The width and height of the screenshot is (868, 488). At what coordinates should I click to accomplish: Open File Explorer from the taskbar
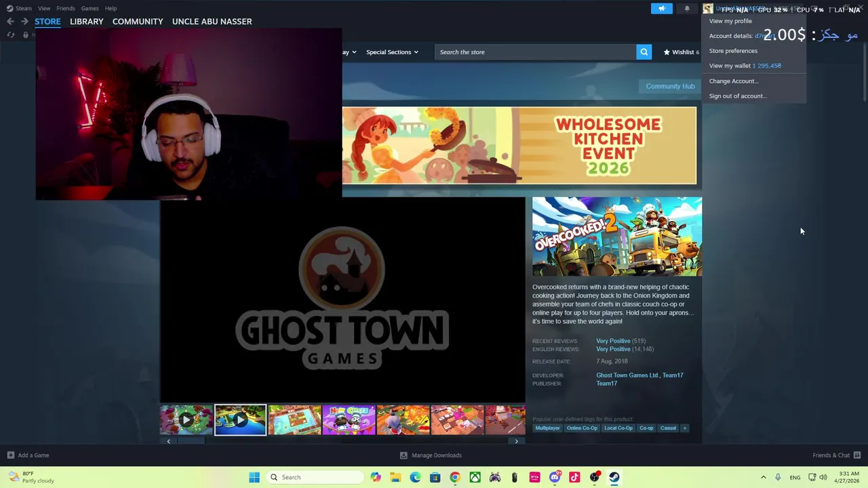[x=395, y=477]
